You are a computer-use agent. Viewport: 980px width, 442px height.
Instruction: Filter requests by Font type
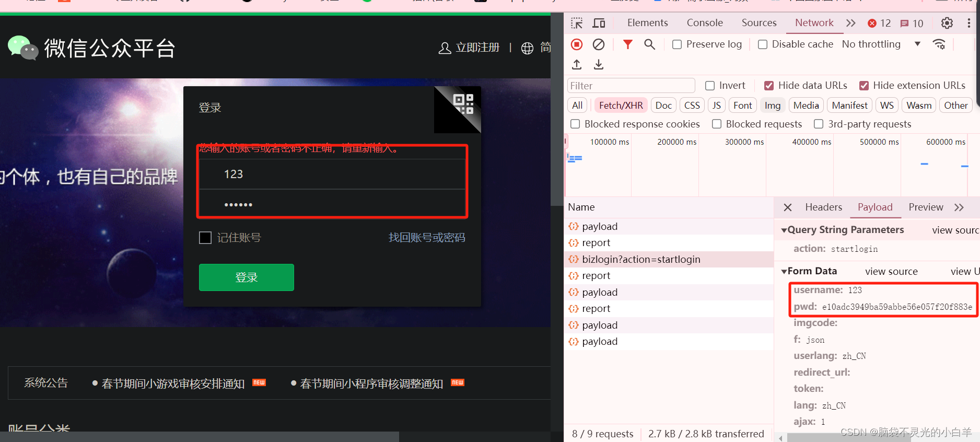(743, 106)
